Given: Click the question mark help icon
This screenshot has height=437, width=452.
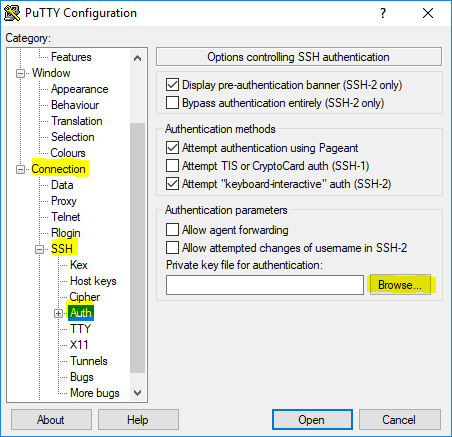Looking at the screenshot, I should 383,13.
